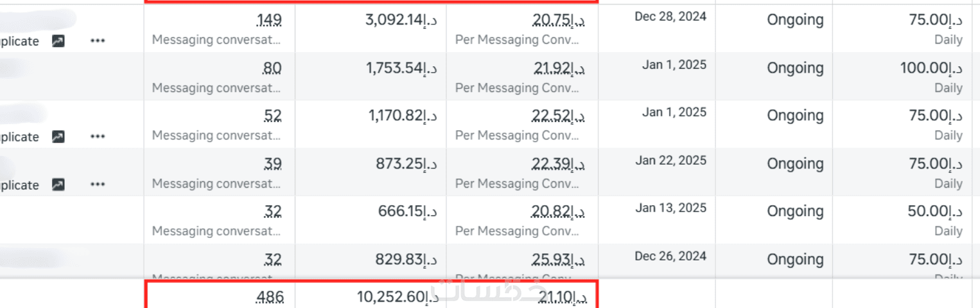Open charts icon in the 149 results row
The height and width of the screenshot is (308, 980).
pyautogui.click(x=58, y=41)
